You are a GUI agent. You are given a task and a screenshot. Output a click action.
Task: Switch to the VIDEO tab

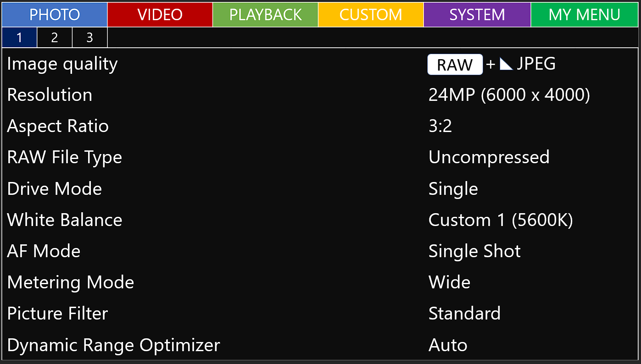(x=160, y=15)
